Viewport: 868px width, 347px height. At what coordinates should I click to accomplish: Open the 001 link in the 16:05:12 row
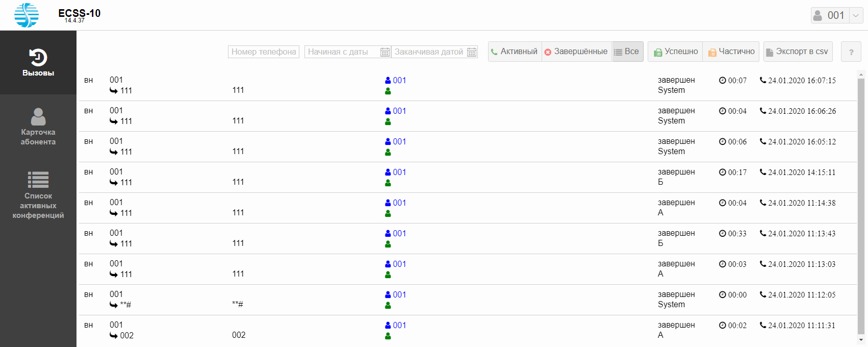[x=399, y=141]
